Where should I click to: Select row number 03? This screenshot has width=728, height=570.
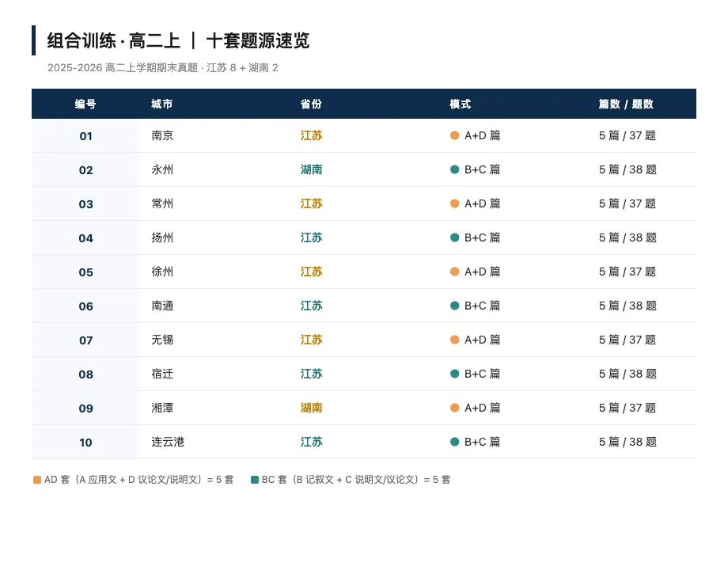point(86,204)
